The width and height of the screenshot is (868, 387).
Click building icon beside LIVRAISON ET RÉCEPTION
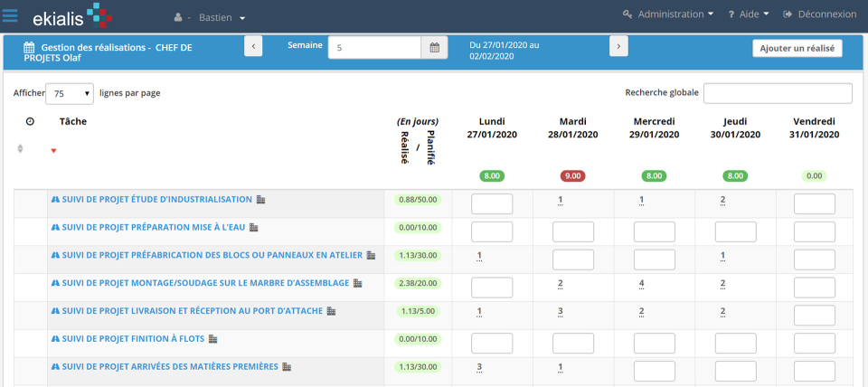pos(332,311)
